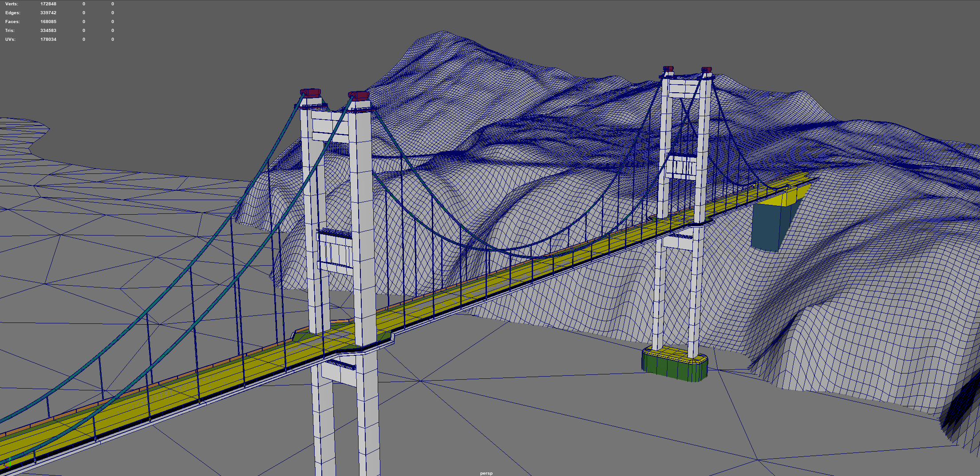This screenshot has width=980, height=476.
Task: Select the far tower's windowed middle crossbeam
Action: click(681, 168)
